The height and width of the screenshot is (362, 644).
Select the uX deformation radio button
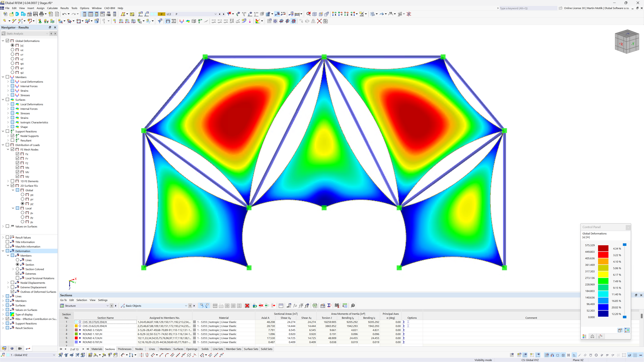tap(13, 50)
